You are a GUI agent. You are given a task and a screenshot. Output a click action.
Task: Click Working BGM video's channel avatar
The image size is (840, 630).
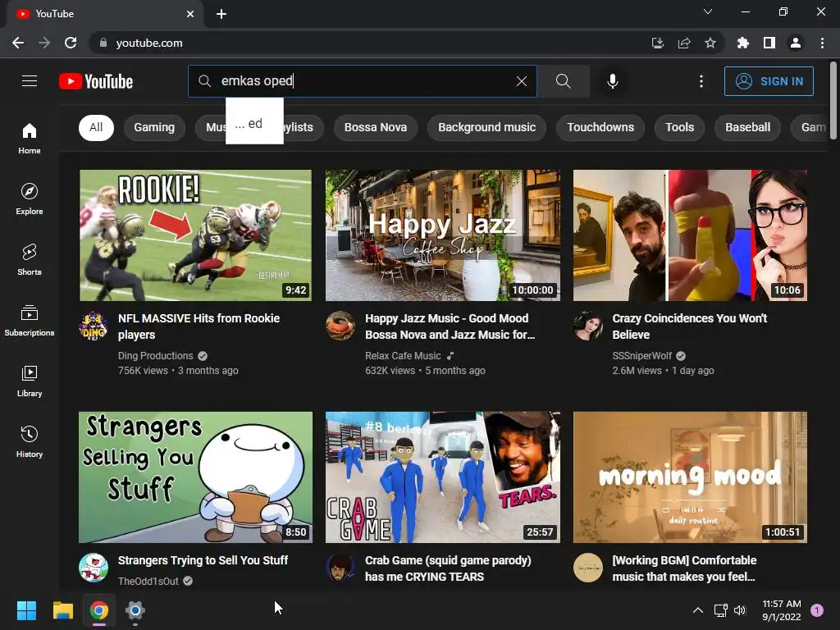[x=588, y=568]
